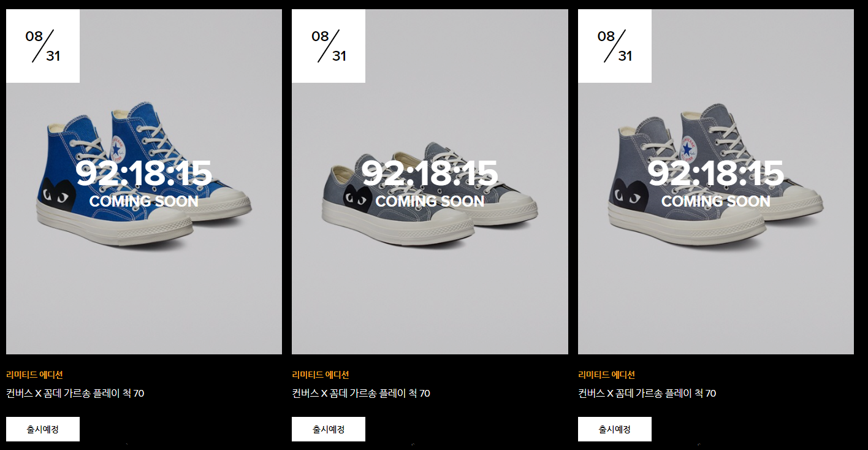Open the product name link under grey high-top
The height and width of the screenshot is (450, 868).
[647, 394]
